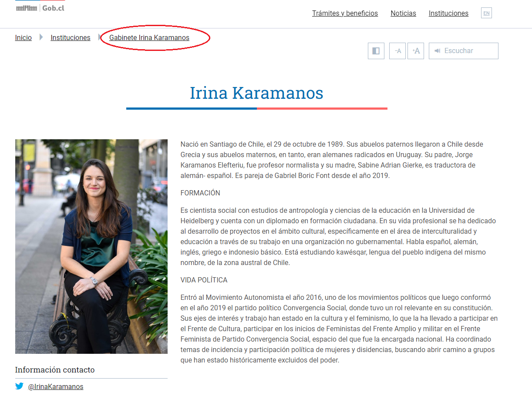The image size is (532, 396).
Task: Click the Escuchar speaker button
Action: (x=464, y=51)
